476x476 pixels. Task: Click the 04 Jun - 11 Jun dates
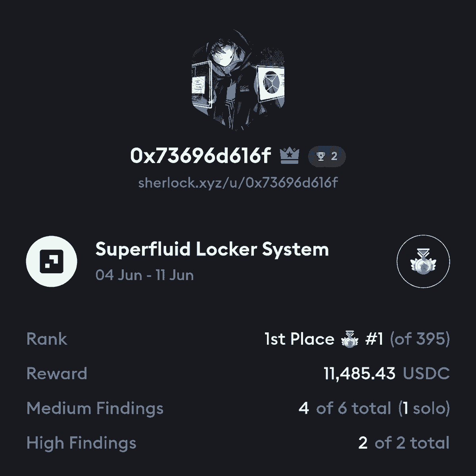click(145, 275)
